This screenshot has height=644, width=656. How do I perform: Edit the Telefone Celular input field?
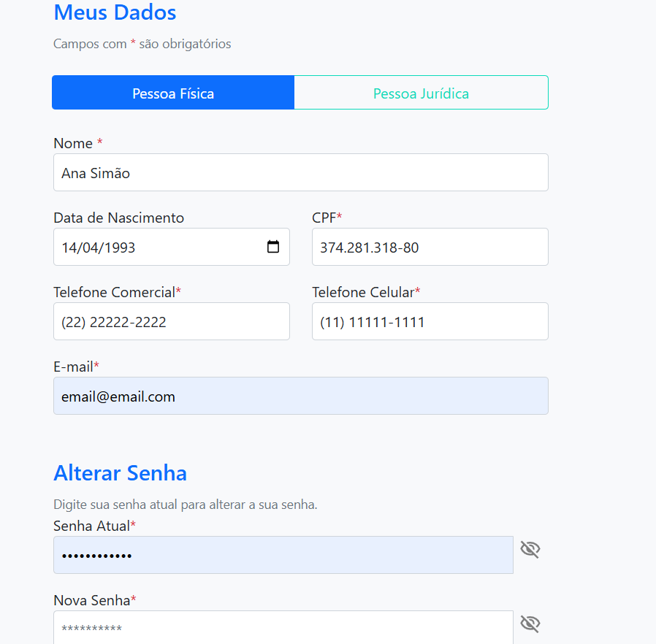pyautogui.click(x=430, y=321)
